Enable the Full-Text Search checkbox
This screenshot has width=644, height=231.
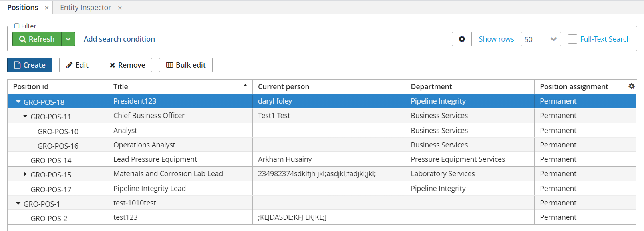(x=573, y=39)
